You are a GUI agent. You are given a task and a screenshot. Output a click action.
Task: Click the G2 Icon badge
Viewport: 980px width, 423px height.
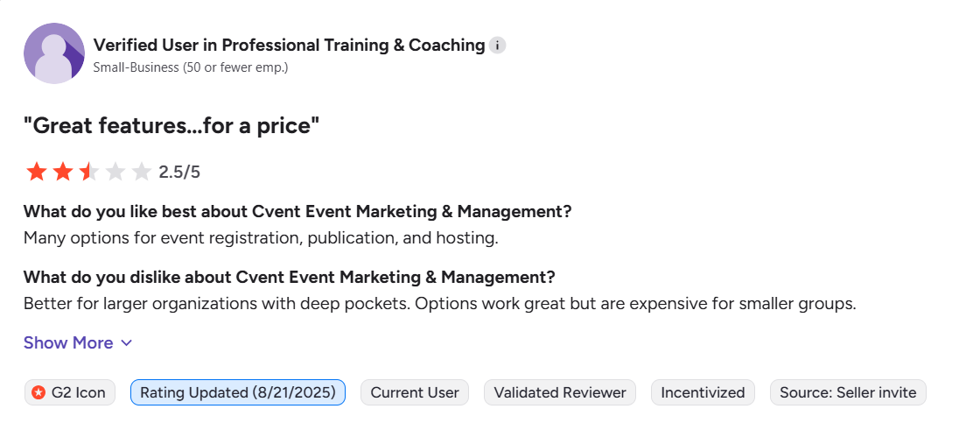(x=69, y=392)
